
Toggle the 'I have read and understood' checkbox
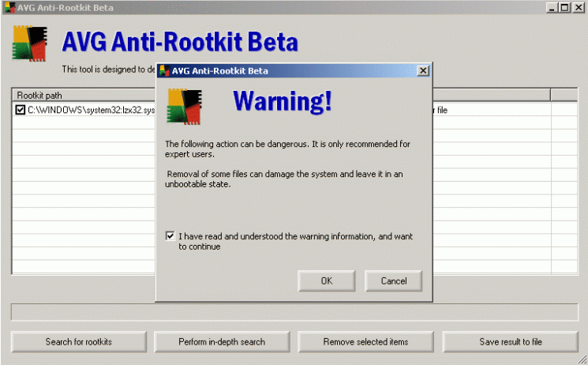(170, 235)
